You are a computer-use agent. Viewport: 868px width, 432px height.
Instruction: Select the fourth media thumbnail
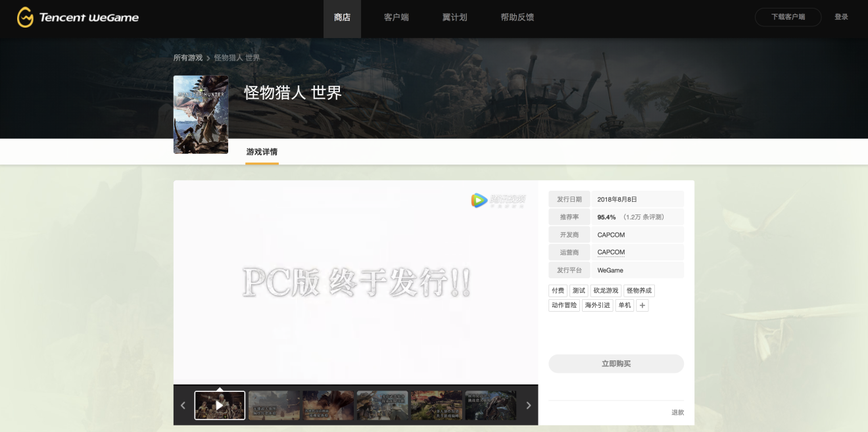pyautogui.click(x=382, y=406)
